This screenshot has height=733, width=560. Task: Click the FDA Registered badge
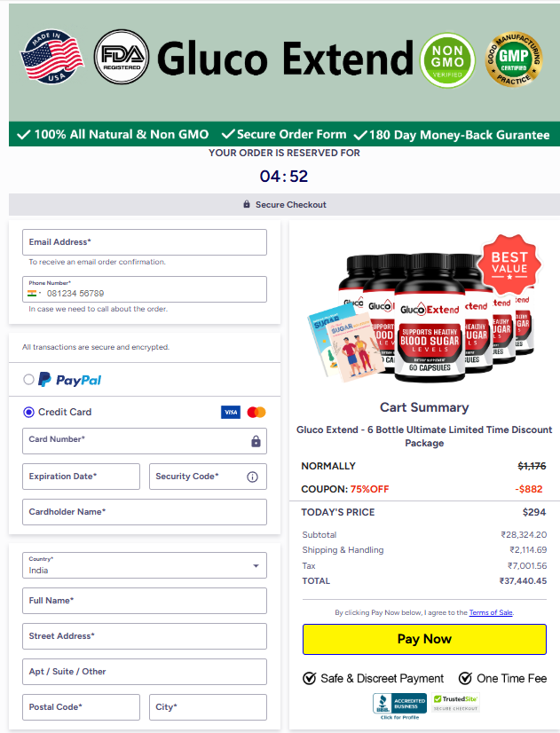click(x=122, y=57)
